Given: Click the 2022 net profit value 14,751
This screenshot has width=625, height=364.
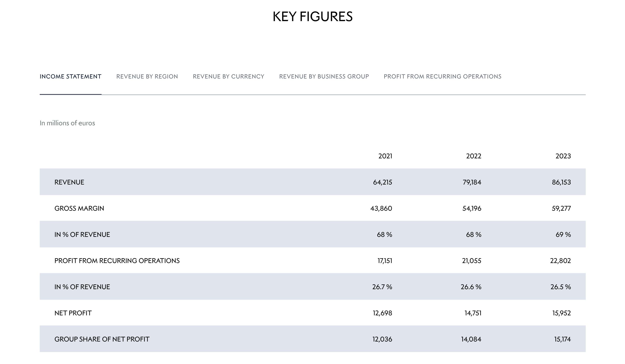Looking at the screenshot, I should (473, 313).
